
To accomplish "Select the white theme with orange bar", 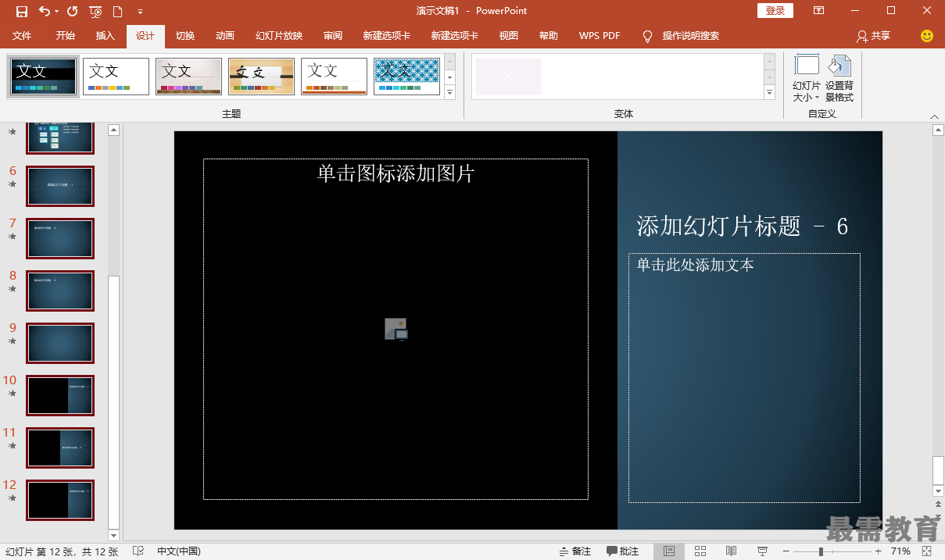I will [x=334, y=77].
